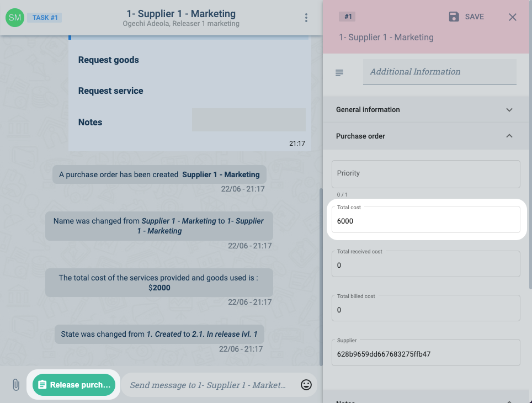Click the Notes field in form card
The height and width of the screenshot is (403, 532).
249,120
